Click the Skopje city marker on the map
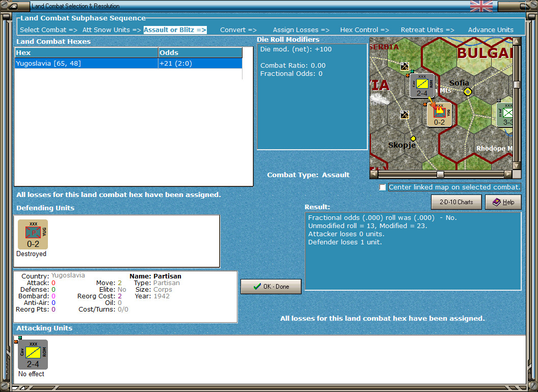Viewport: 538px width, 392px height. 413,138
